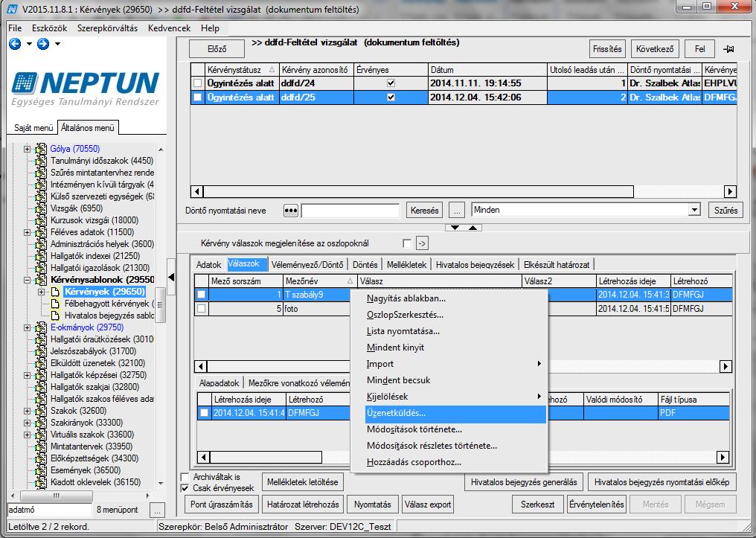
Task: Click the small arrow button beside the Kérvény válaszok checkbox
Action: (x=422, y=243)
